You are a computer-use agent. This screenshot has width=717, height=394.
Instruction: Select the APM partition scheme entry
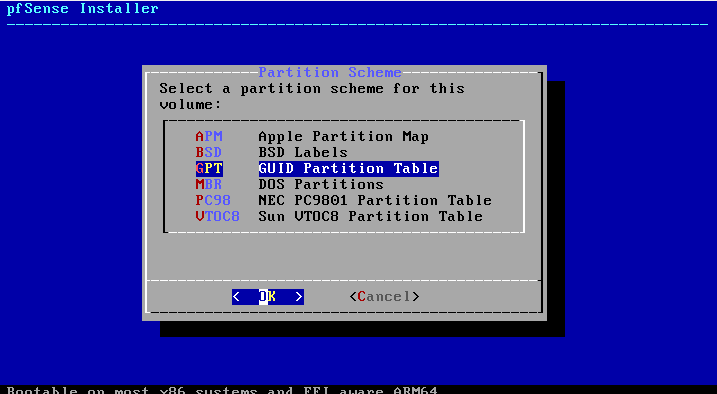click(x=209, y=136)
